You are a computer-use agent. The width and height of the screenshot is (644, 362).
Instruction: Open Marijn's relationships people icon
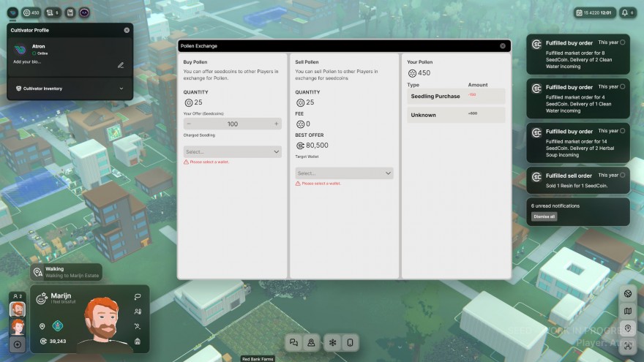(x=138, y=312)
